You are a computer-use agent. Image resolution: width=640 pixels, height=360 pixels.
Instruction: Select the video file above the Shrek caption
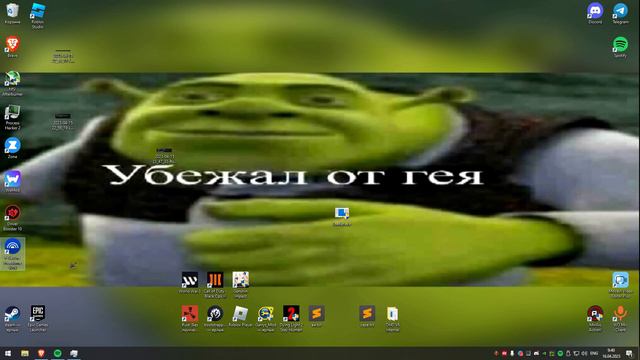164,156
